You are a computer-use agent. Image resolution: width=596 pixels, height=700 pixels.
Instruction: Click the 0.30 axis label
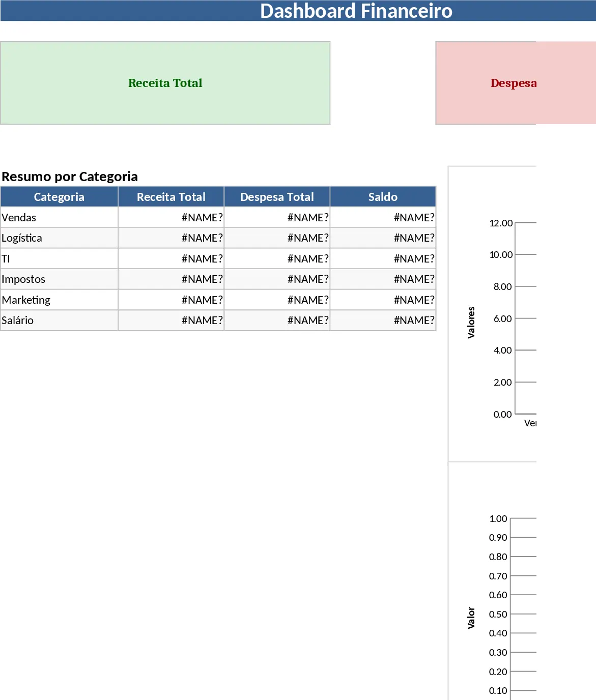(498, 652)
